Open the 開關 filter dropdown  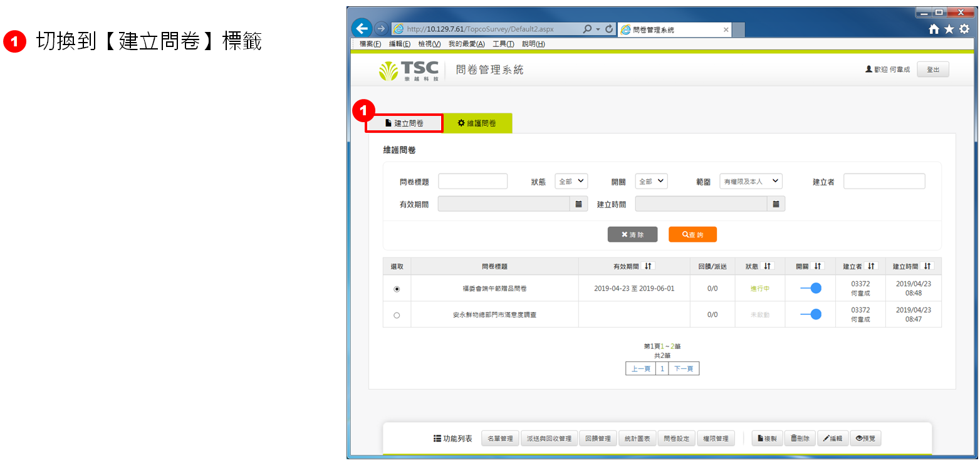pyautogui.click(x=651, y=181)
